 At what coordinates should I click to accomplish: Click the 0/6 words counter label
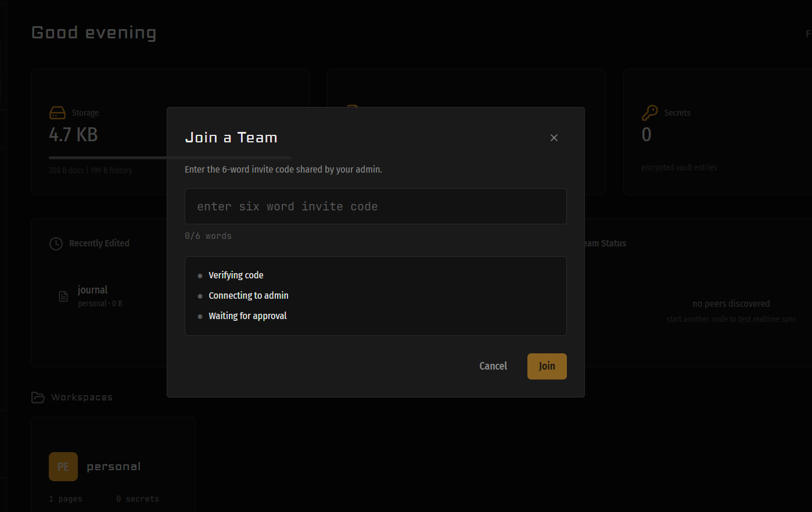(x=208, y=235)
